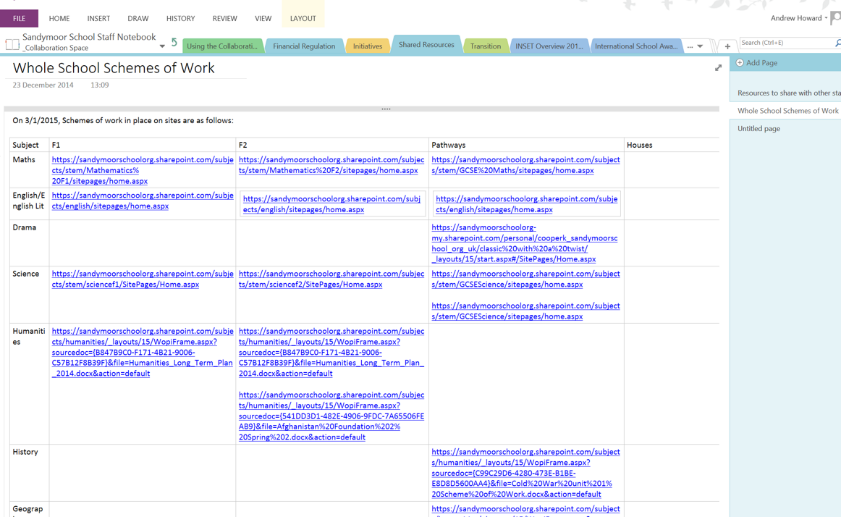
Task: Click the Houses column header cell
Action: [x=672, y=145]
